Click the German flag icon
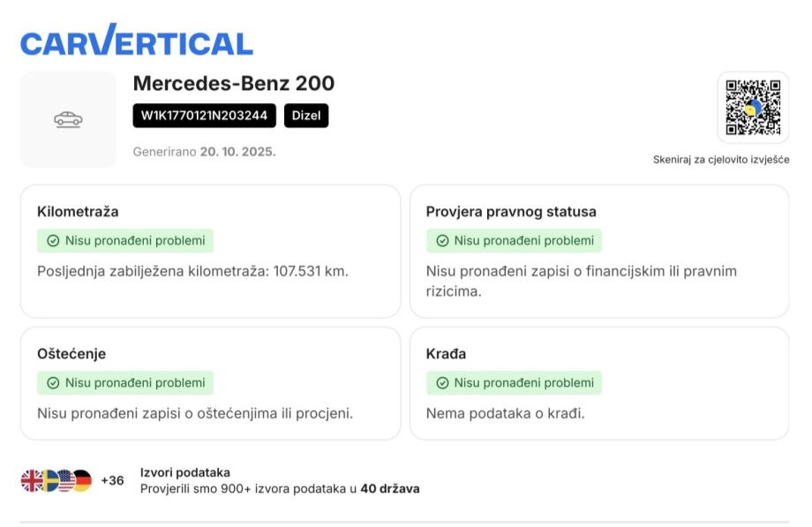This screenshot has width=812, height=527. (81, 481)
